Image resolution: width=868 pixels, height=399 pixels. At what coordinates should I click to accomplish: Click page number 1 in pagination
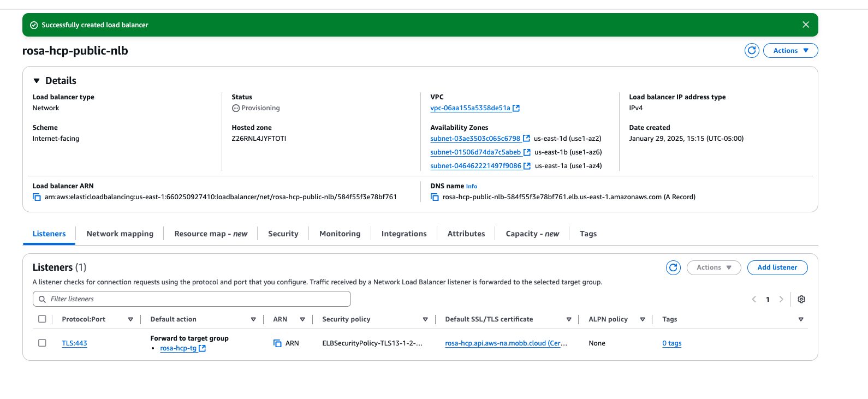(768, 299)
